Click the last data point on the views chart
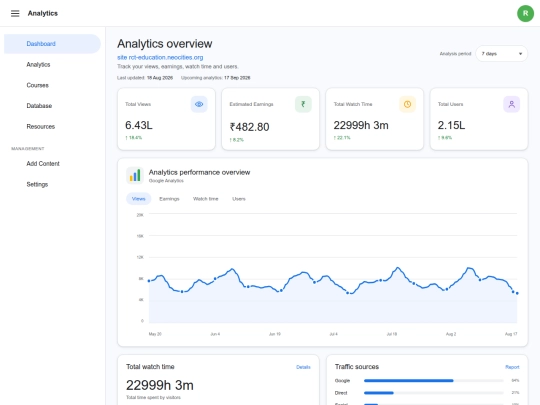Screen dimensions: 540x405 (x=517, y=293)
